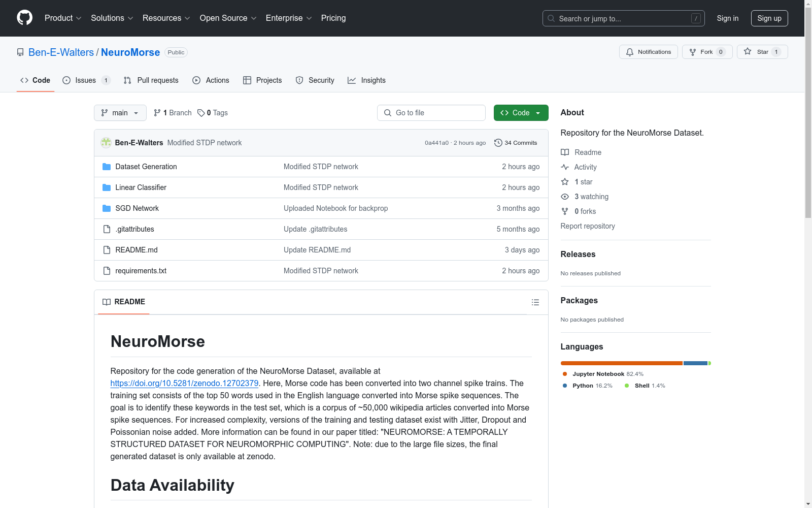The height and width of the screenshot is (508, 812).
Task: Switch to the Projects tab
Action: 262,80
